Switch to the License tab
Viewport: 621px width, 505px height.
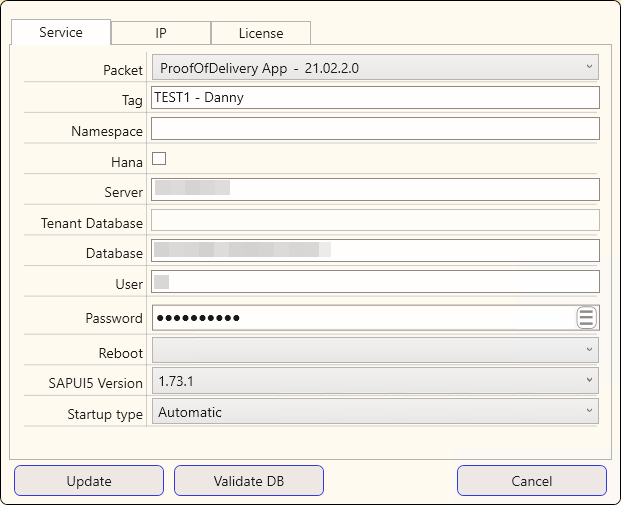261,33
